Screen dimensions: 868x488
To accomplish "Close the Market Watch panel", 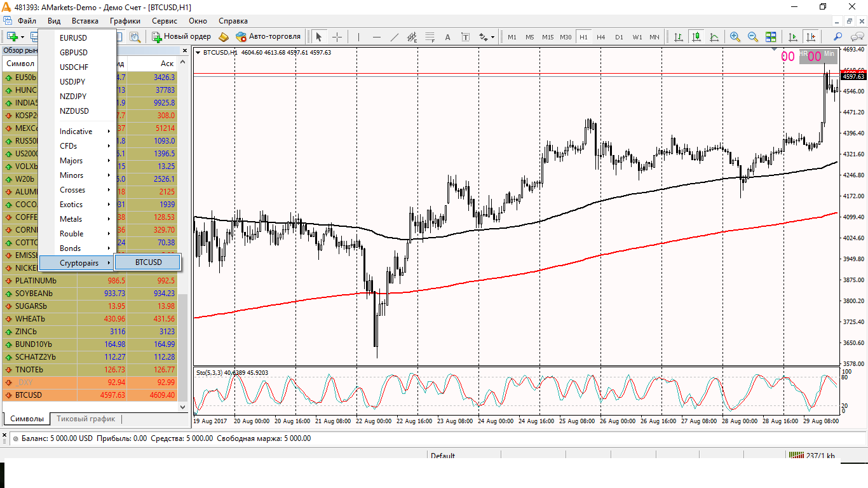I will 185,50.
